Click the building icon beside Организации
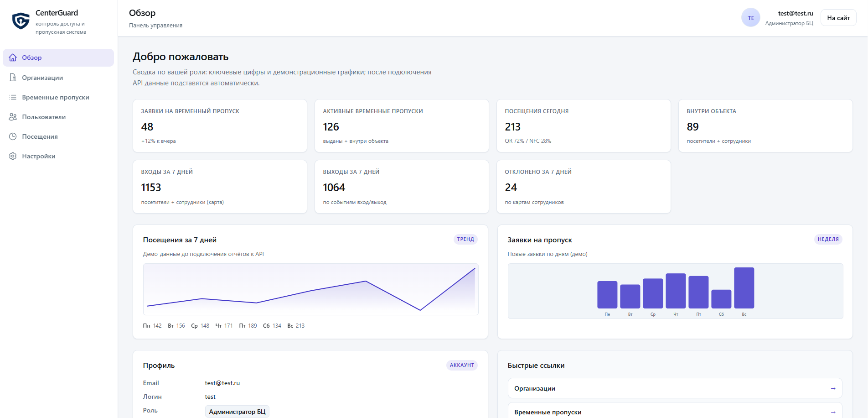The width and height of the screenshot is (868, 418). point(13,78)
